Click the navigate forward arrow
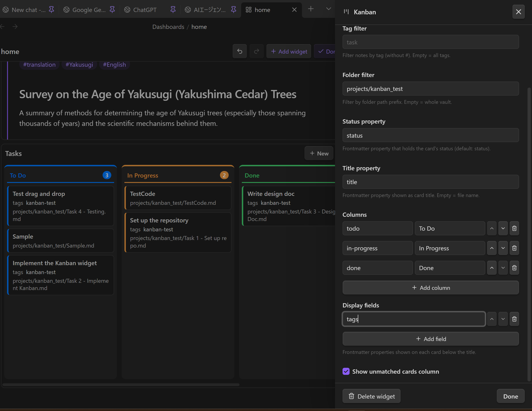This screenshot has width=532, height=411. click(15, 27)
